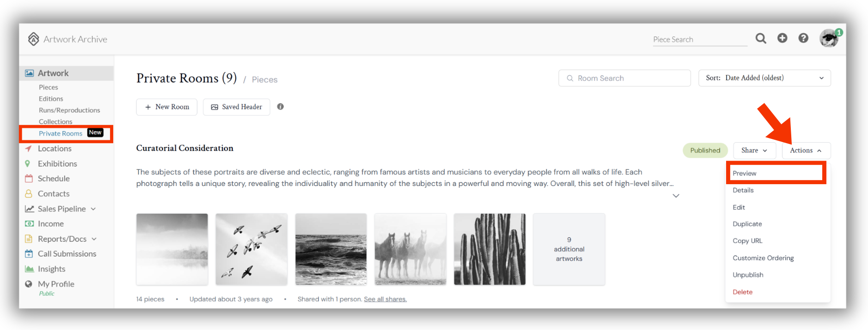Click the Artwork Archive logo

67,39
